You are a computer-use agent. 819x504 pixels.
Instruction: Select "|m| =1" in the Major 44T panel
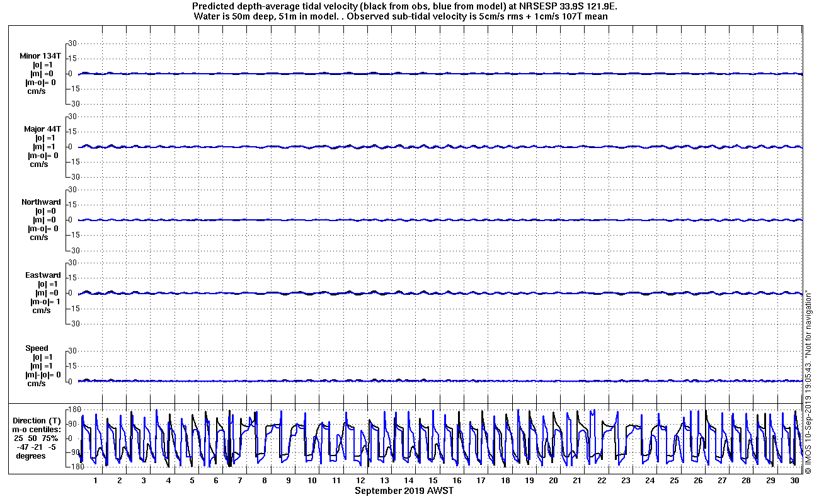45,146
